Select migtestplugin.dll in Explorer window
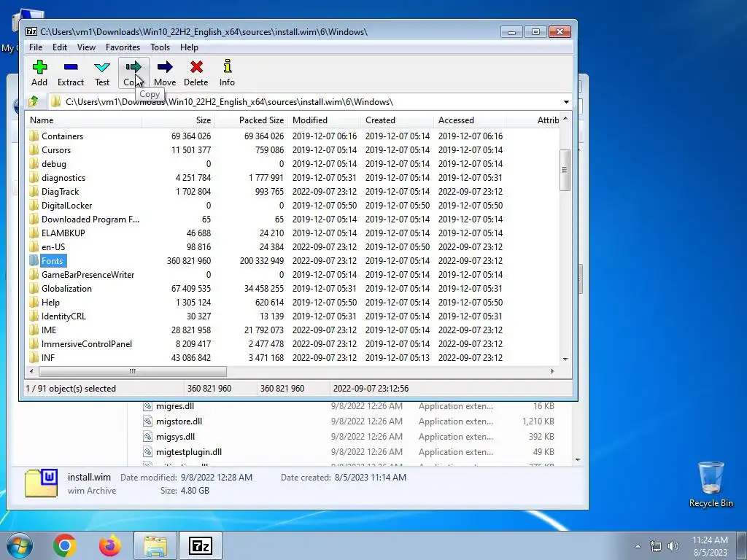747x560 pixels. [189, 451]
